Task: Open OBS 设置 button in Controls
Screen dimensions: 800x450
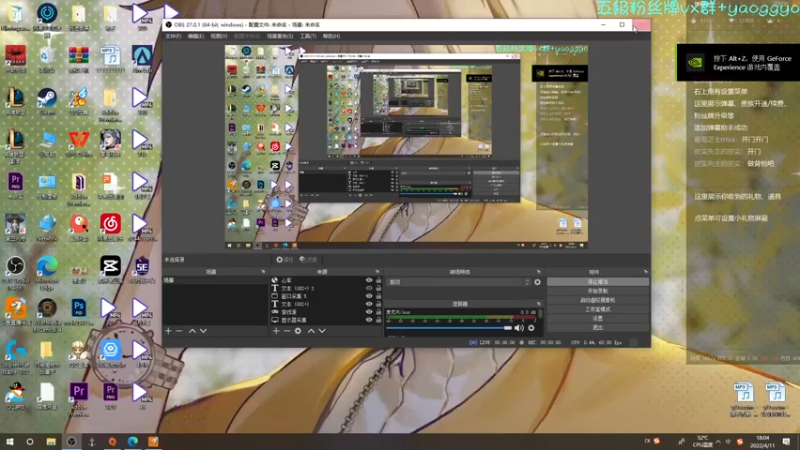Action: coord(598,318)
